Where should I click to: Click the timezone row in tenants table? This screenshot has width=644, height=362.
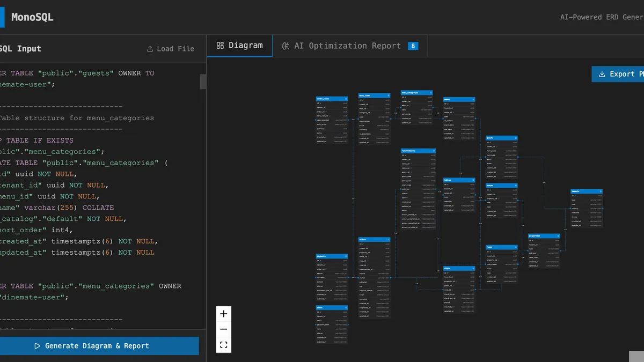tap(587, 212)
